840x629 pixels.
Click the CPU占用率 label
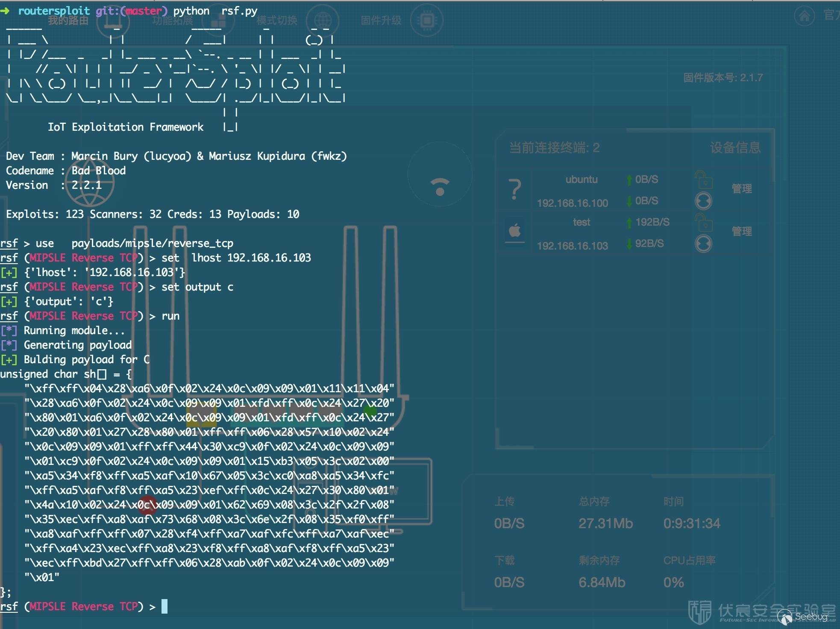point(689,560)
